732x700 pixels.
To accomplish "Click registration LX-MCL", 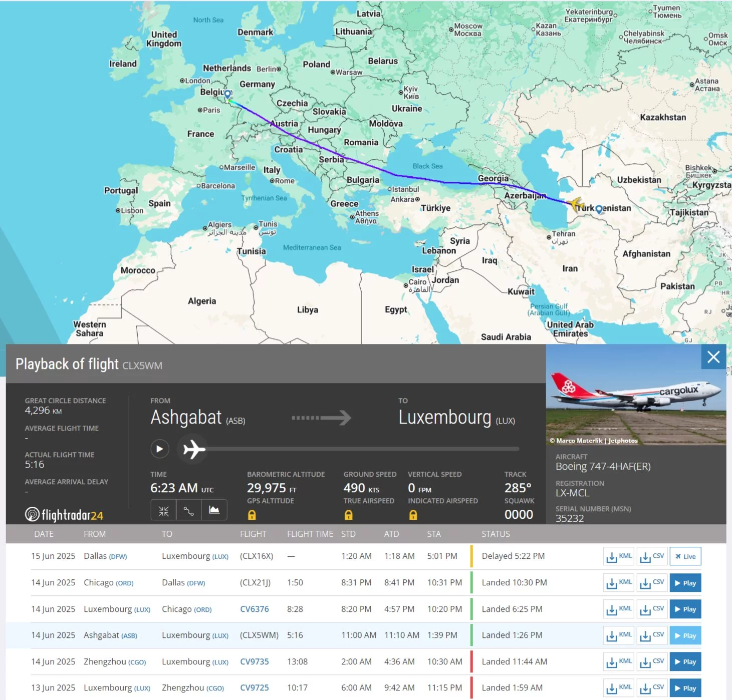I will tap(572, 493).
